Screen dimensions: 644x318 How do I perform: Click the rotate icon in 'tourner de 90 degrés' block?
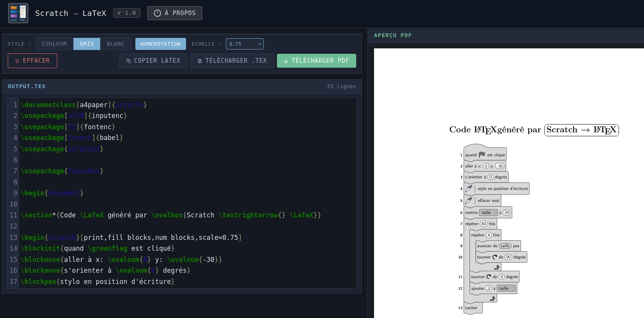point(495,257)
